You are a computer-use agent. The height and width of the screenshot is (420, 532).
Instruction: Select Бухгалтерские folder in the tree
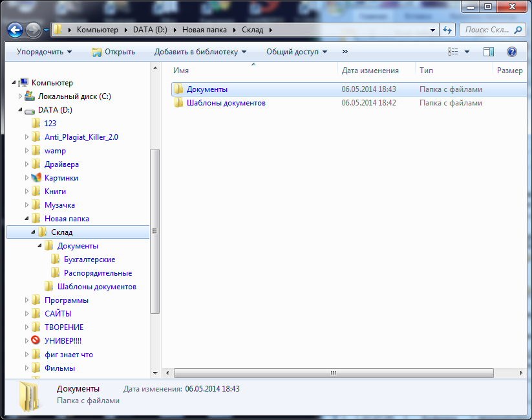(90, 260)
